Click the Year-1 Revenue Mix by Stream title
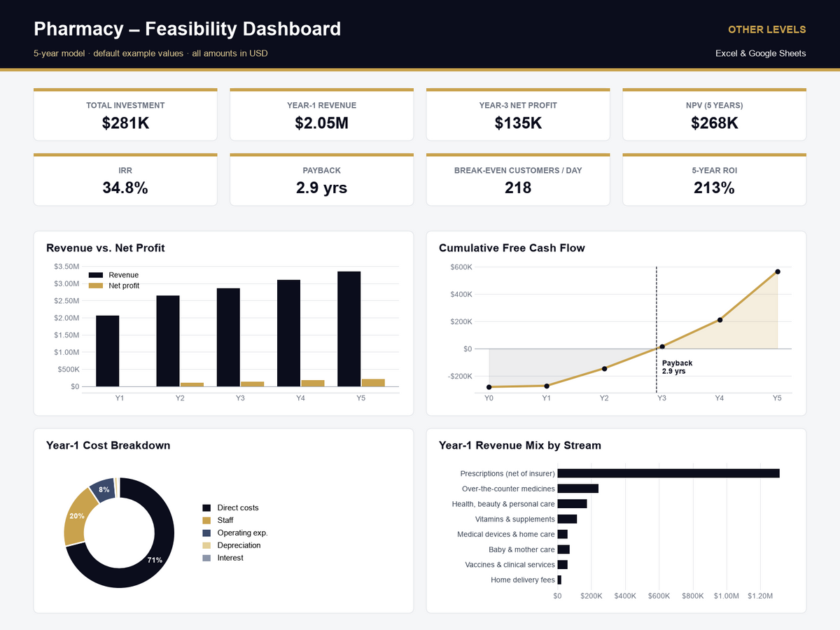 (x=520, y=445)
